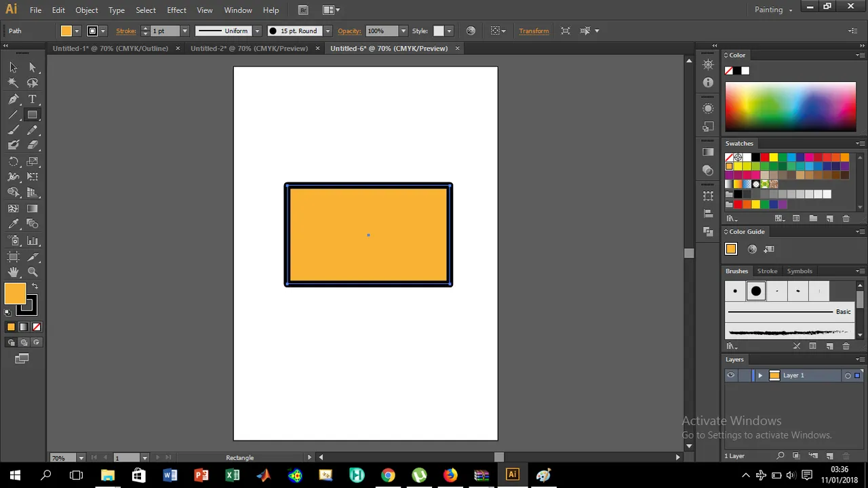This screenshot has height=488, width=868.
Task: Select the Shape Builder tool
Action: pyautogui.click(x=13, y=192)
